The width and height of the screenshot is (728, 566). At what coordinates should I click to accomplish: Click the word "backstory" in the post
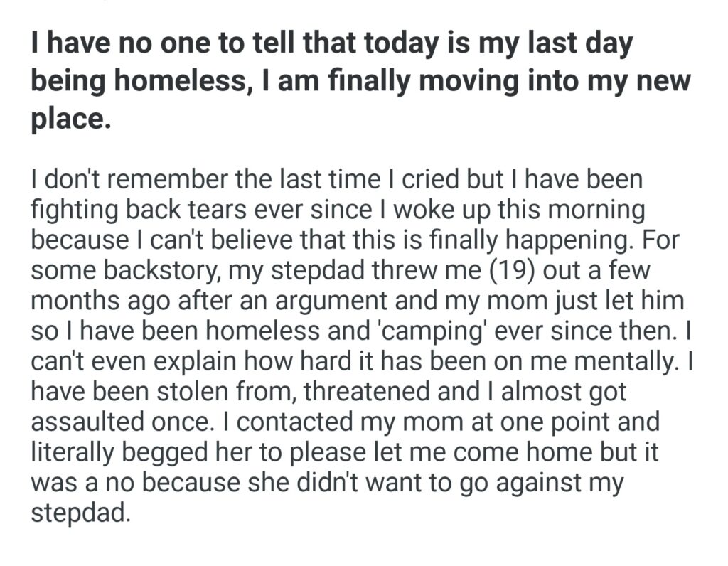click(159, 272)
